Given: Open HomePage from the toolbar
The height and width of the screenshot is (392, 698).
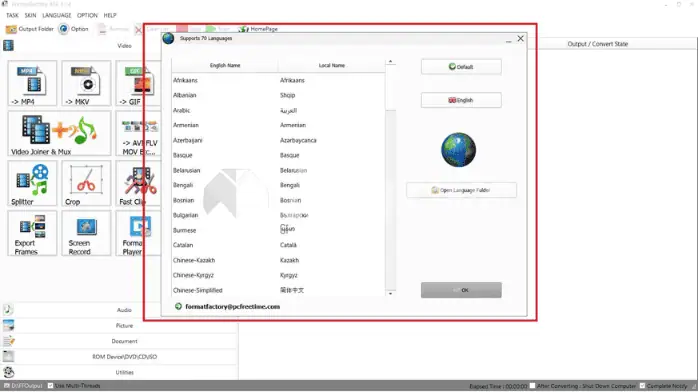Looking at the screenshot, I should tap(258, 29).
